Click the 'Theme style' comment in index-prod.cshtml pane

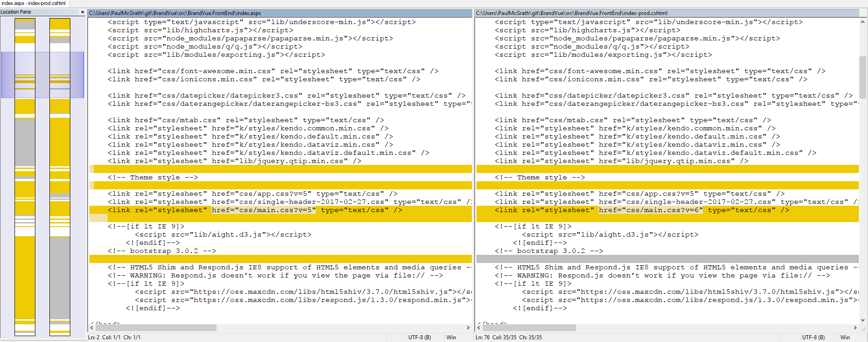[540, 177]
